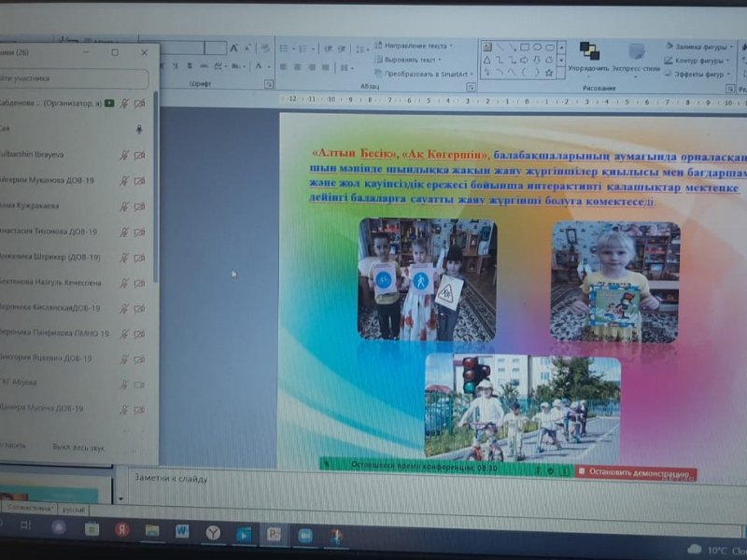Click the find participant search field
Screen dimensions: 747x560
coord(75,79)
